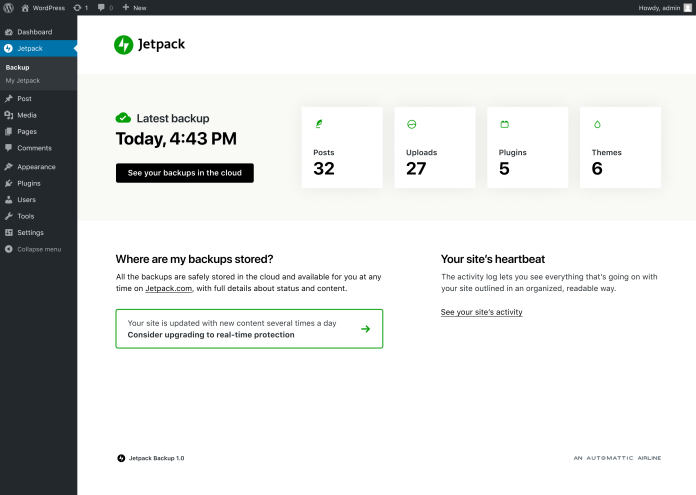Click the Settings sliders icon
This screenshot has width=696, height=495.
click(8, 232)
